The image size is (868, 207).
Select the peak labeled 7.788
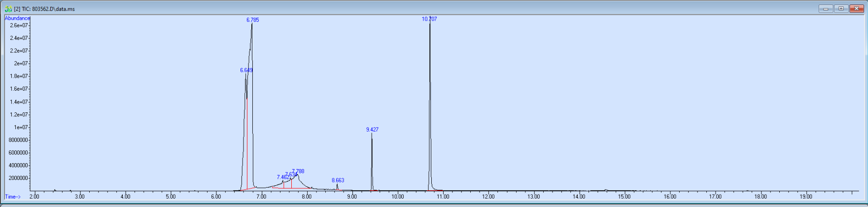298,171
